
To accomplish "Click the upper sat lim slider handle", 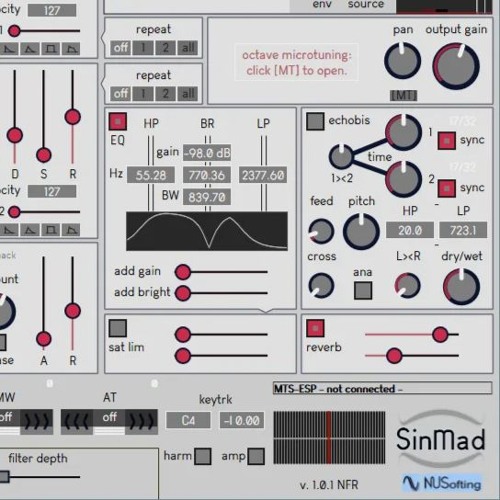I will [x=183, y=334].
